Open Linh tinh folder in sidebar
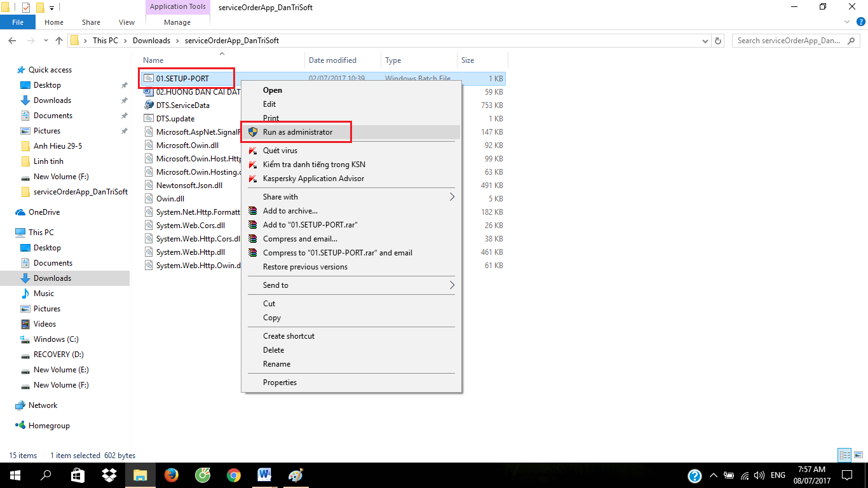 [x=48, y=161]
